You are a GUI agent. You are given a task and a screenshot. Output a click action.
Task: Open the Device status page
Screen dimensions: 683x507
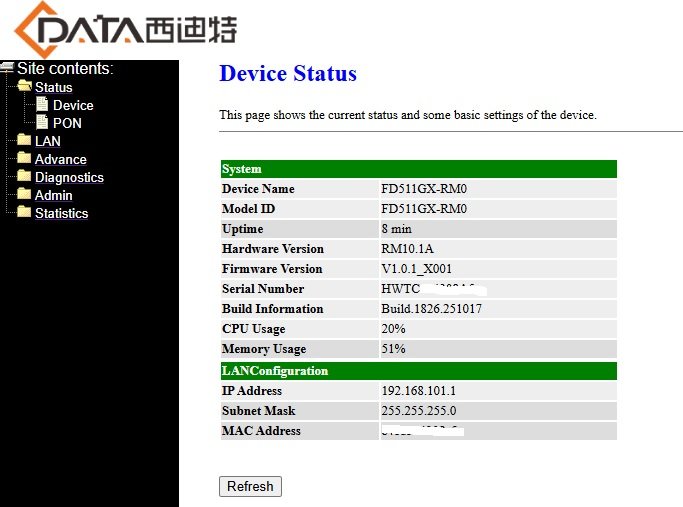coord(73,105)
